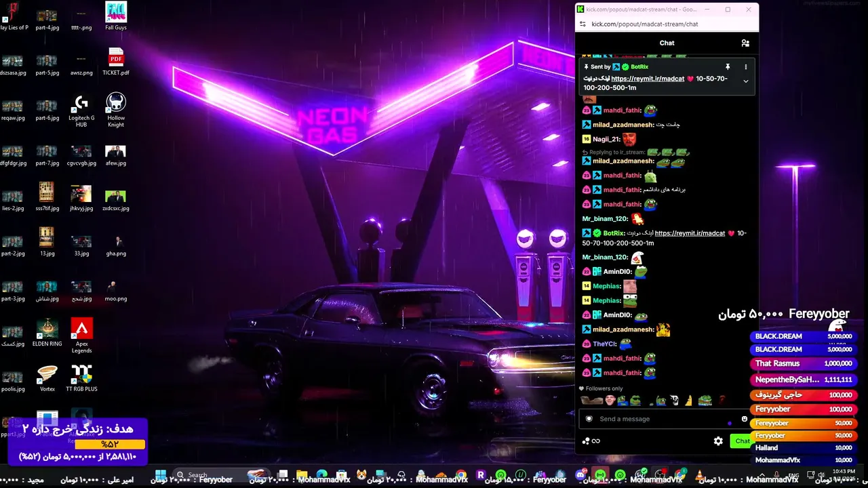Open the chat settings gear
This screenshot has width=868, height=488.
click(718, 441)
